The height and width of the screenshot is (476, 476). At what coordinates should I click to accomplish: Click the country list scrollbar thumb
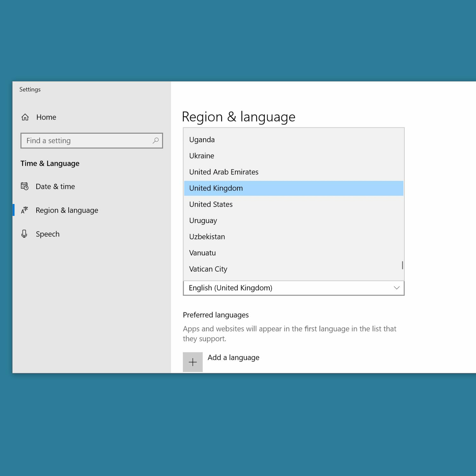pos(402,265)
